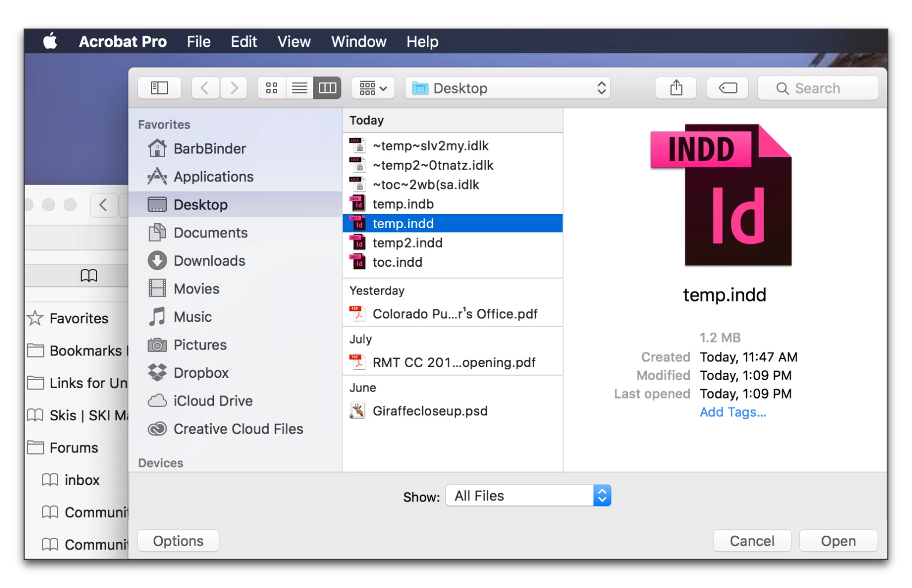Open the Show All Files dropdown
Screen dimensions: 912x588
point(528,496)
